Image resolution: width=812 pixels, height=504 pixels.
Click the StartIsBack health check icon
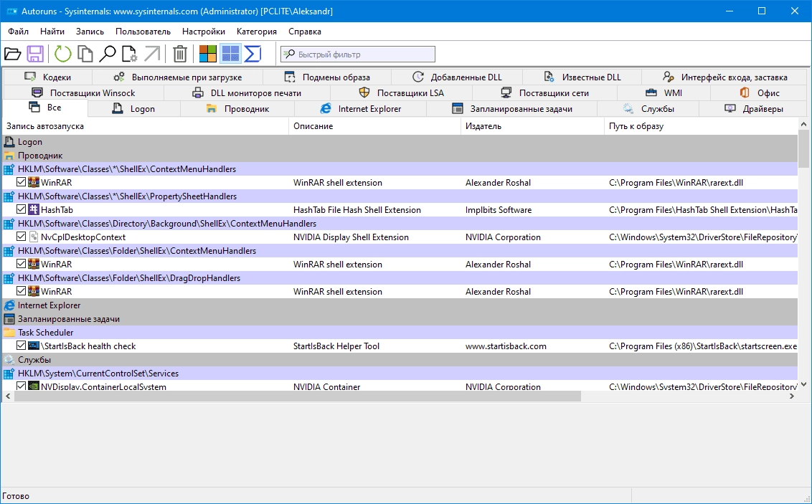34,346
